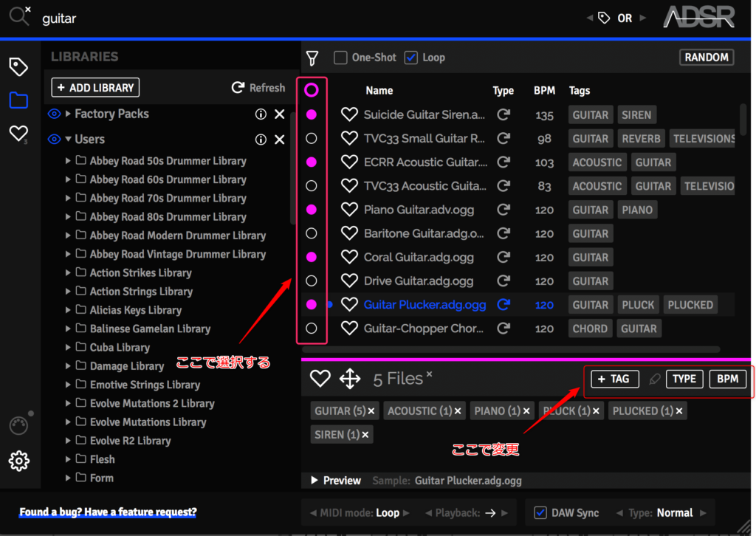Image resolution: width=756 pixels, height=536 pixels.
Task: Select the Drive Guitar.adg.ogg selection circle
Action: coord(312,281)
